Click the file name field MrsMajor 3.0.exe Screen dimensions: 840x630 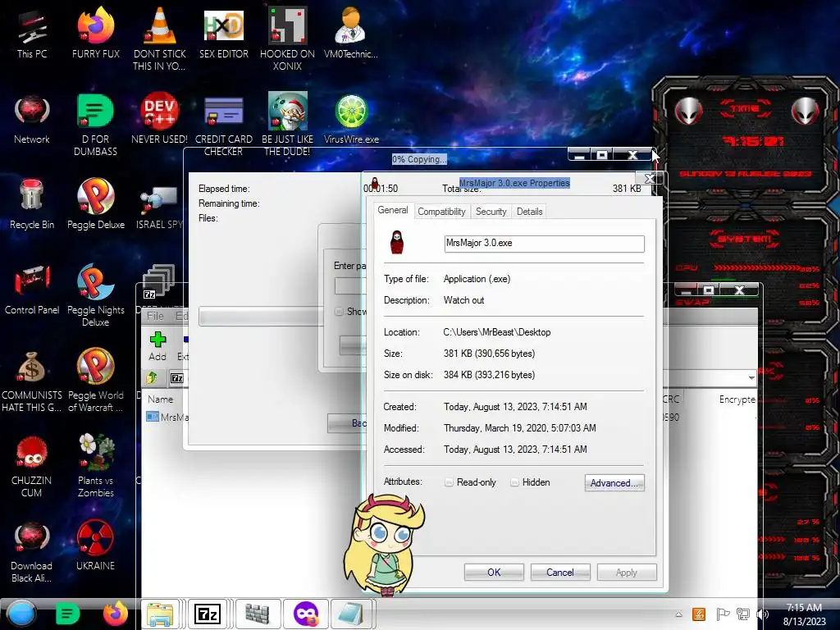click(x=545, y=244)
